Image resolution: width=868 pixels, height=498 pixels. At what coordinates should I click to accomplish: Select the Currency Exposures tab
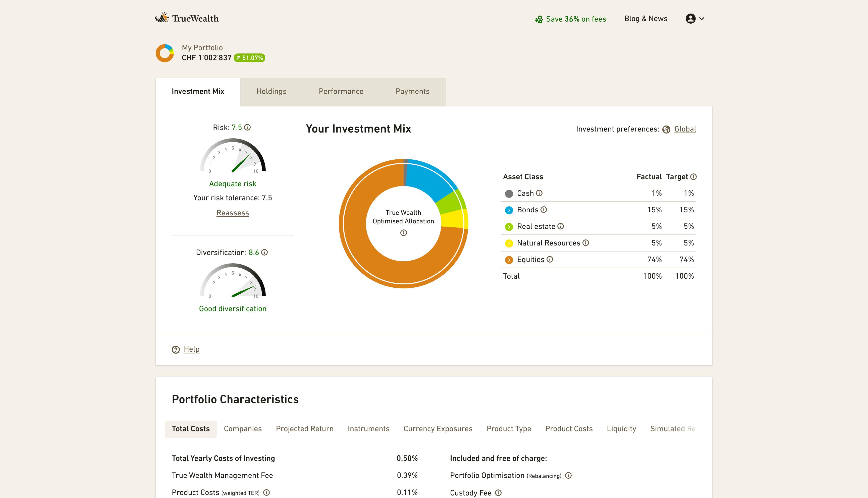(438, 429)
